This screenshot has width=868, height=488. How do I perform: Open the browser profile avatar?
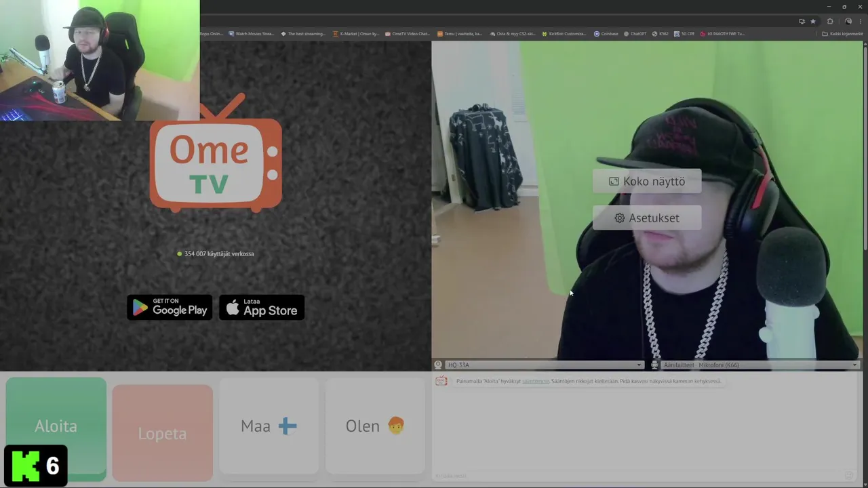(848, 21)
